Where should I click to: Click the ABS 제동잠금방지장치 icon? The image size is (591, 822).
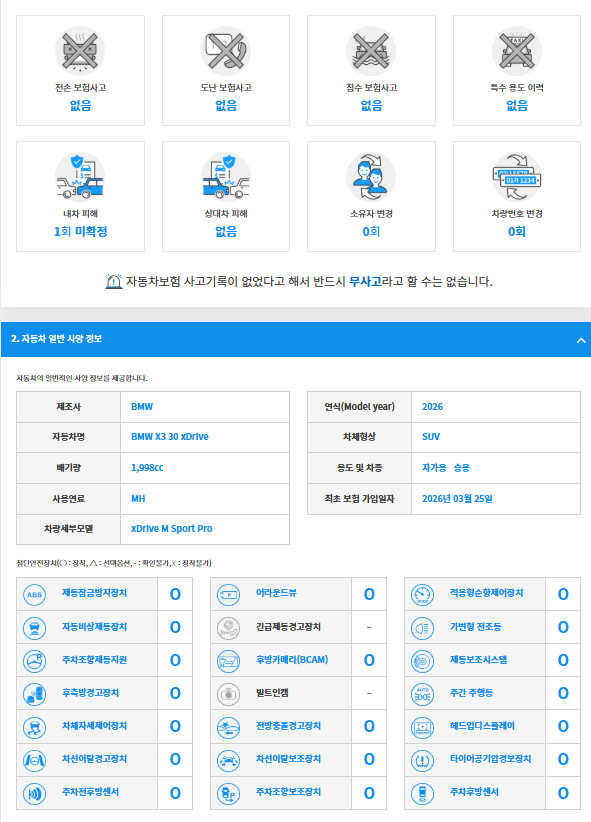point(35,594)
